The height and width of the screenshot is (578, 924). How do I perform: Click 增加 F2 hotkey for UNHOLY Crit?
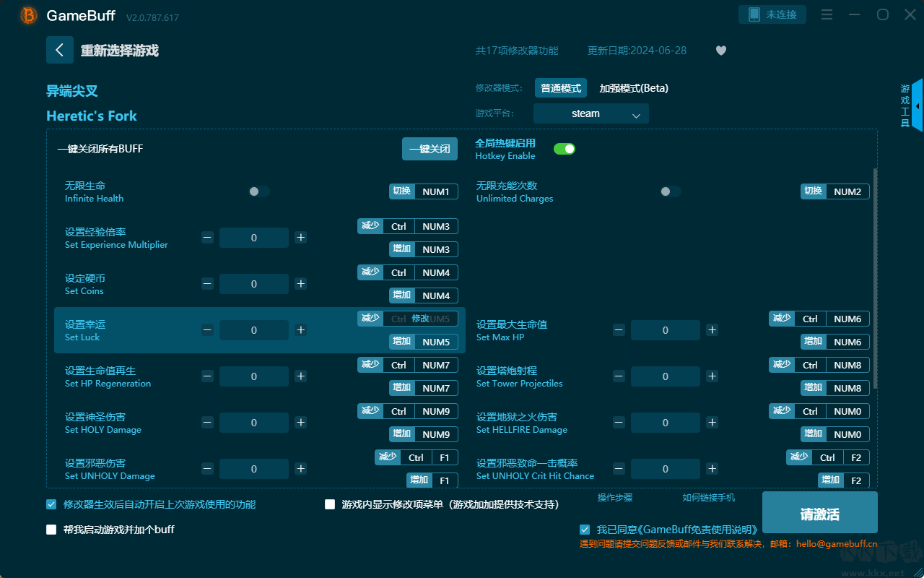(x=844, y=480)
